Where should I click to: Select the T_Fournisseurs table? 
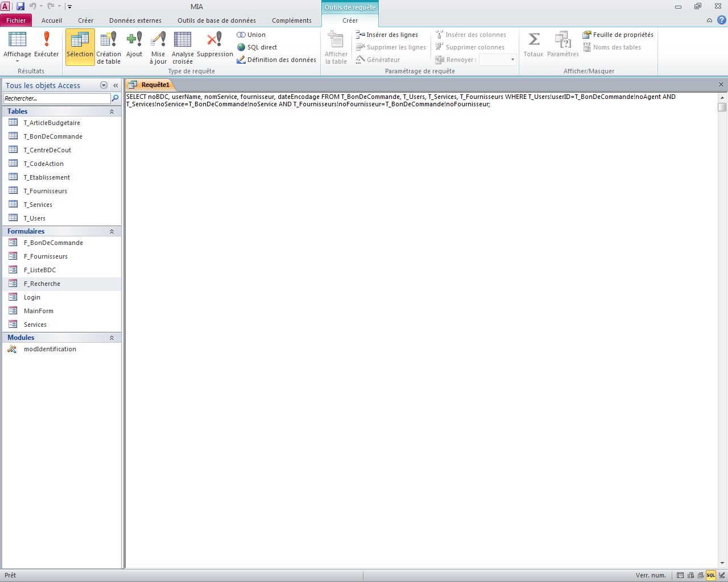click(61, 191)
